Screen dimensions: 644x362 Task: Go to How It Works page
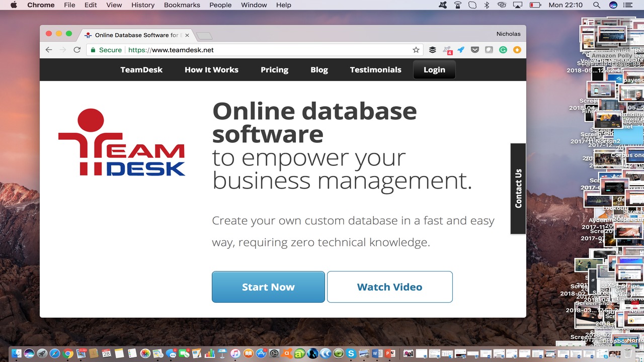(211, 70)
